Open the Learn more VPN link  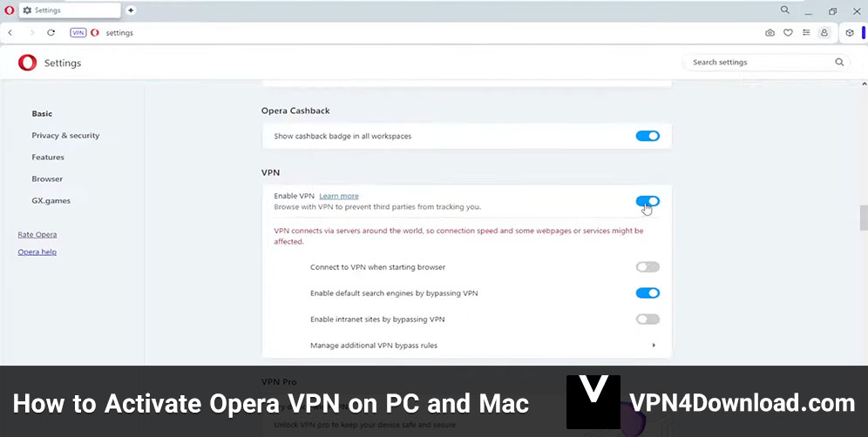tap(339, 197)
